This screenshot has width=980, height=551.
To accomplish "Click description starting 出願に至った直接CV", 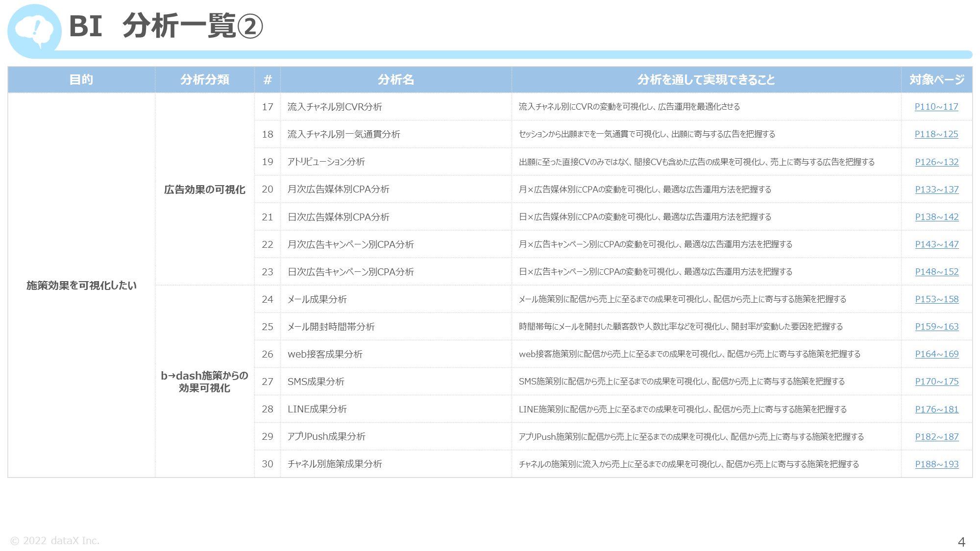I will (697, 162).
